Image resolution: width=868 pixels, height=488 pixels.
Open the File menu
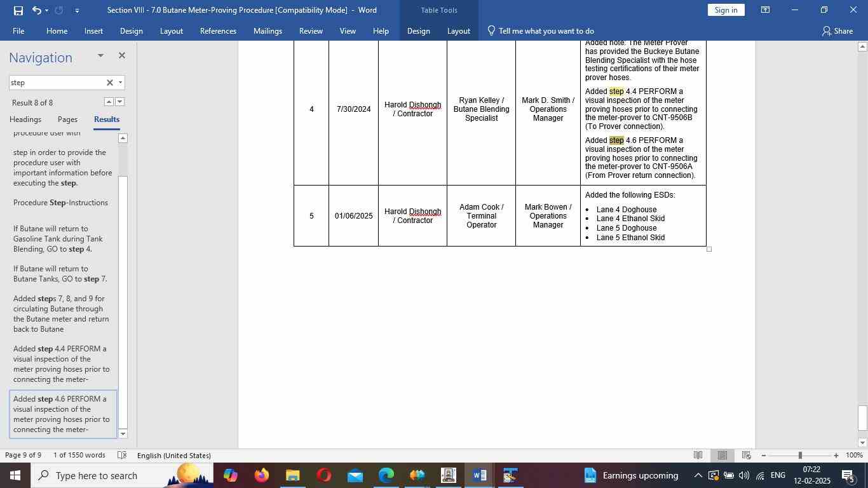pos(18,30)
